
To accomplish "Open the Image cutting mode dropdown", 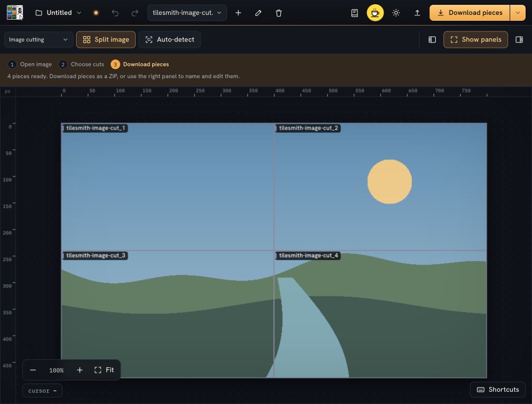I will click(38, 40).
